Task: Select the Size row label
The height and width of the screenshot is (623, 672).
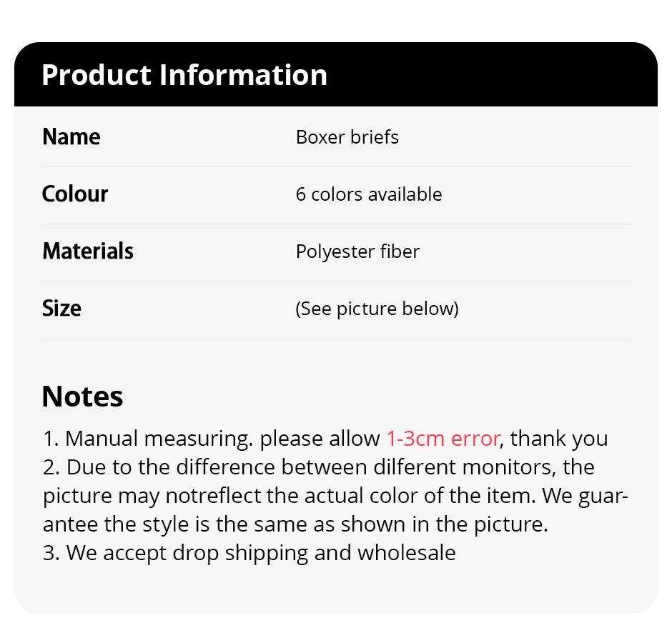Action: pos(61,308)
